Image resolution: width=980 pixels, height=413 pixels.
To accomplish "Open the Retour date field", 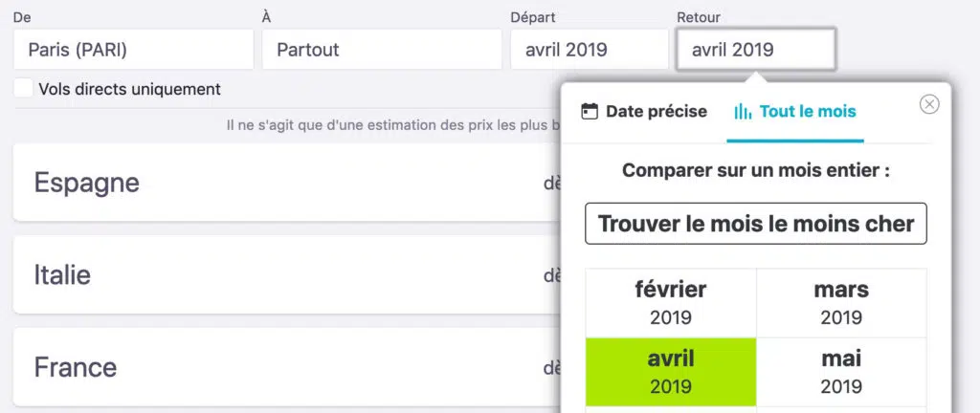I will tap(756, 50).
